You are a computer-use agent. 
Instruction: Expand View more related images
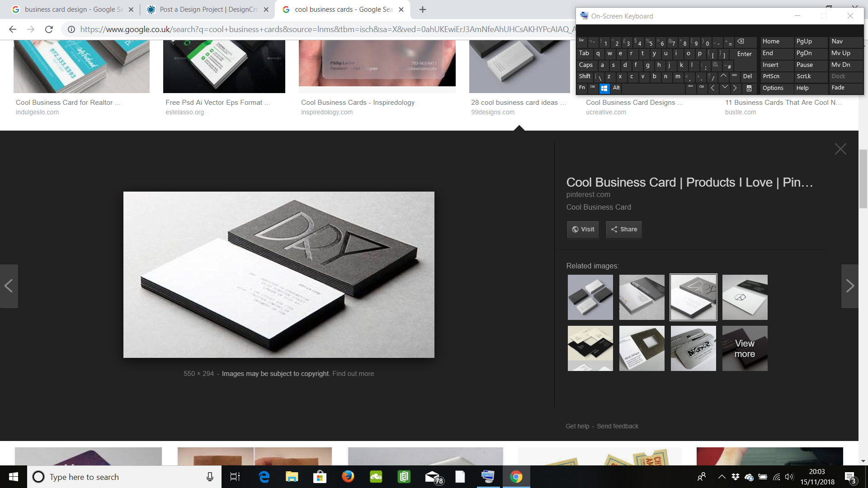745,348
